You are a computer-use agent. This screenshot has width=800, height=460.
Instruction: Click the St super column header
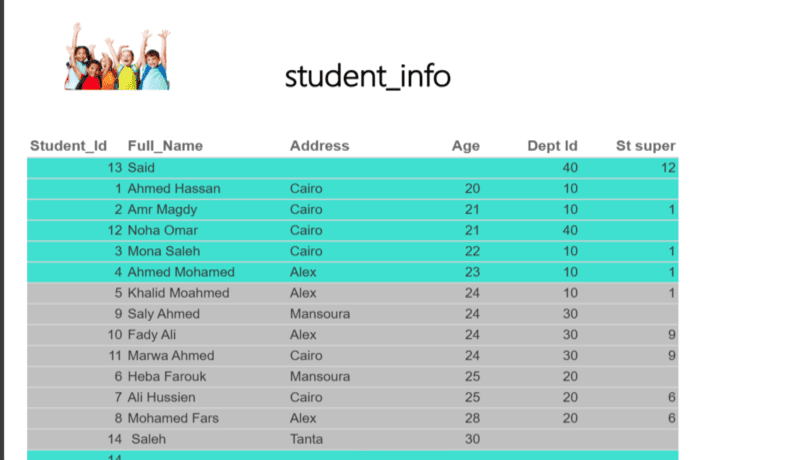point(645,146)
